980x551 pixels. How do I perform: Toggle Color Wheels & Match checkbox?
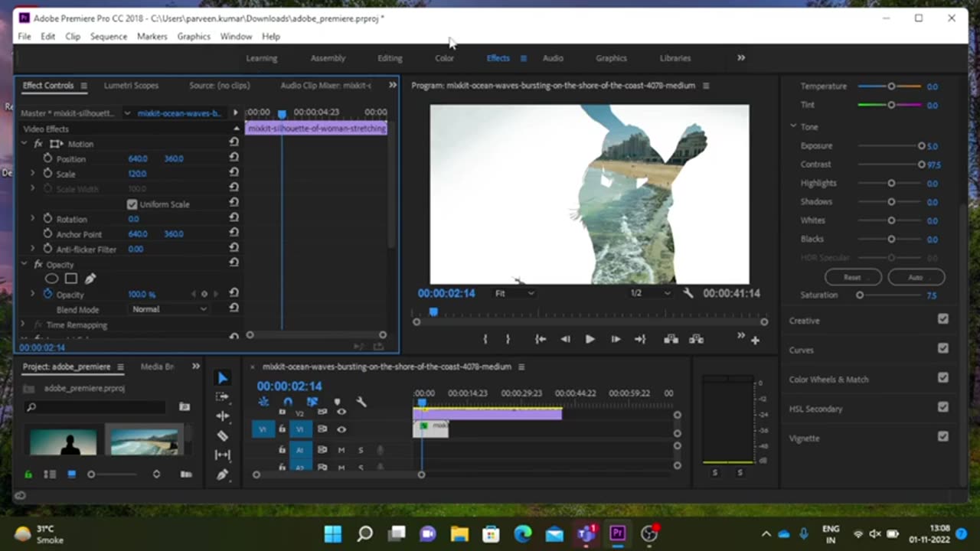point(942,377)
